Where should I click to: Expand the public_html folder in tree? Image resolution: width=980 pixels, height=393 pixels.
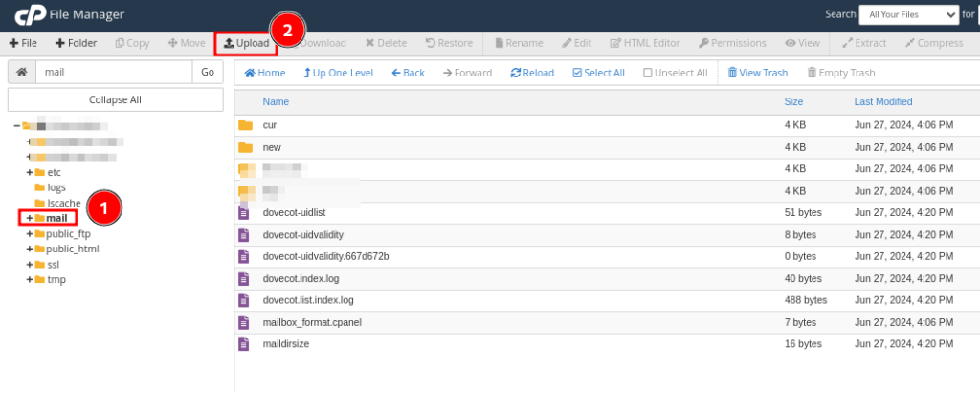tap(30, 249)
